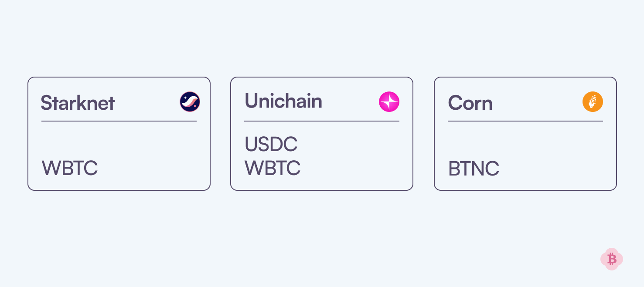Click the Starknet logo icon
This screenshot has width=644, height=287.
190,102
